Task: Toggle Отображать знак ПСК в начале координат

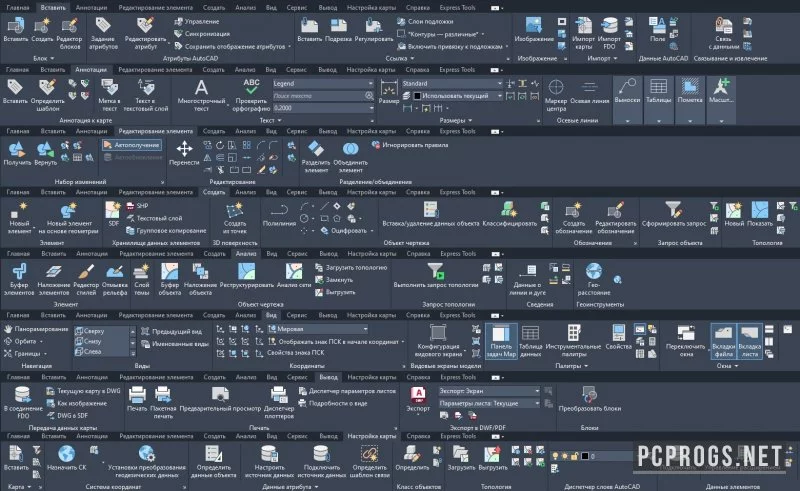Action: click(x=336, y=341)
